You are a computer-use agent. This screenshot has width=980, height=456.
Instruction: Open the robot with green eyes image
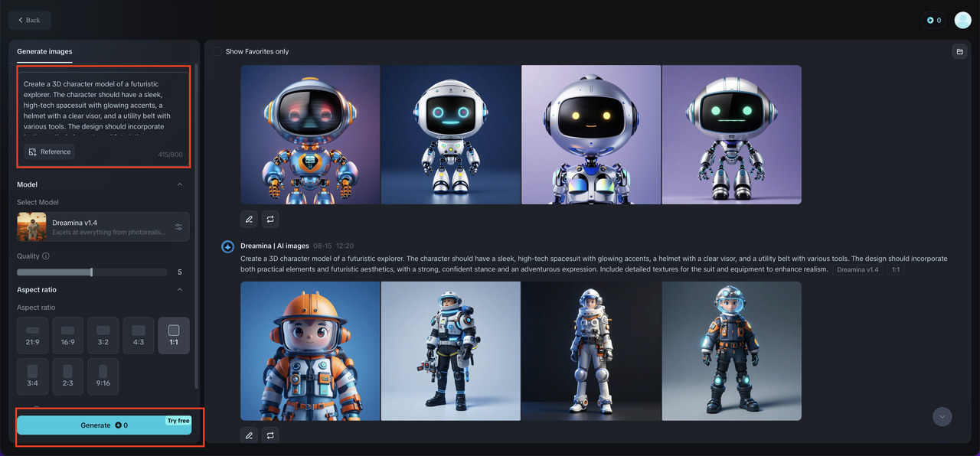[732, 135]
